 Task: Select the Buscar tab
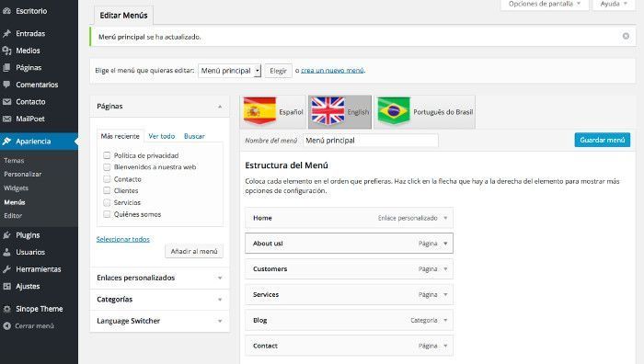point(194,136)
